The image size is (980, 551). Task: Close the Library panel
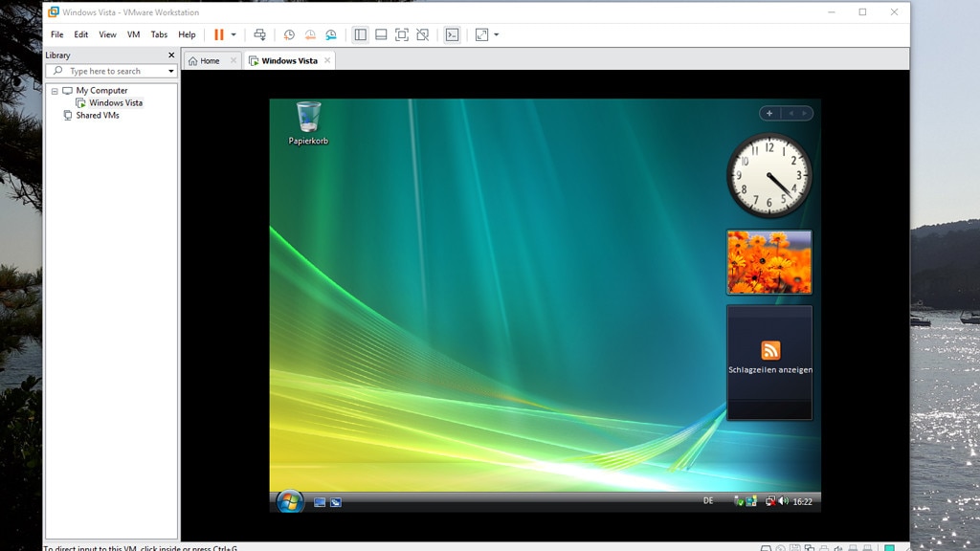[171, 55]
